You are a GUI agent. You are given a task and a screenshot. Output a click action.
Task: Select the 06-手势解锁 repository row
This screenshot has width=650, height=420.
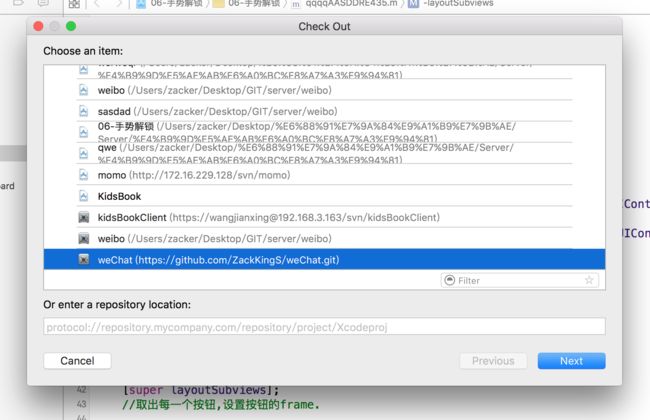tap(324, 132)
